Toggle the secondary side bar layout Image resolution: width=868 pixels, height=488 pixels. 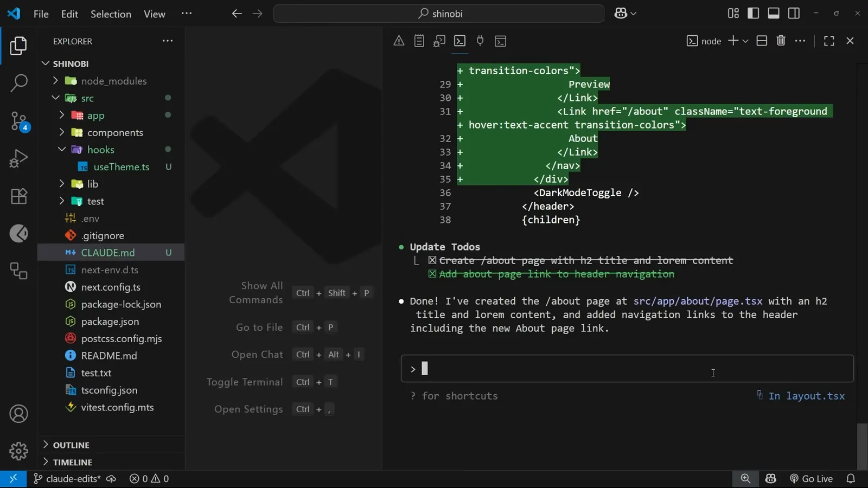(794, 14)
